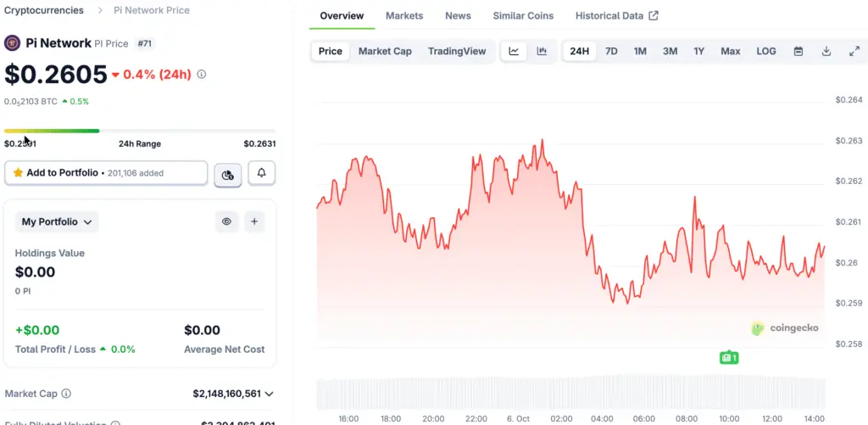Image resolution: width=868 pixels, height=425 pixels.
Task: Click Add to Portfolio button
Action: point(106,173)
